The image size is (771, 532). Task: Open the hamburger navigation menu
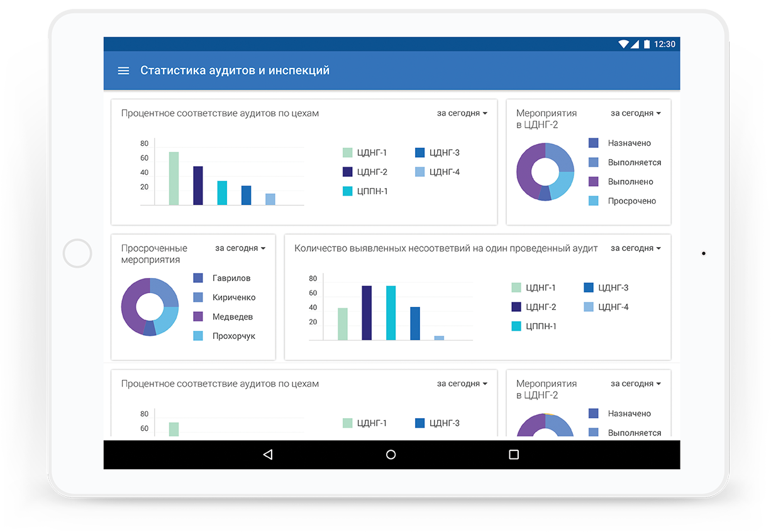point(123,70)
